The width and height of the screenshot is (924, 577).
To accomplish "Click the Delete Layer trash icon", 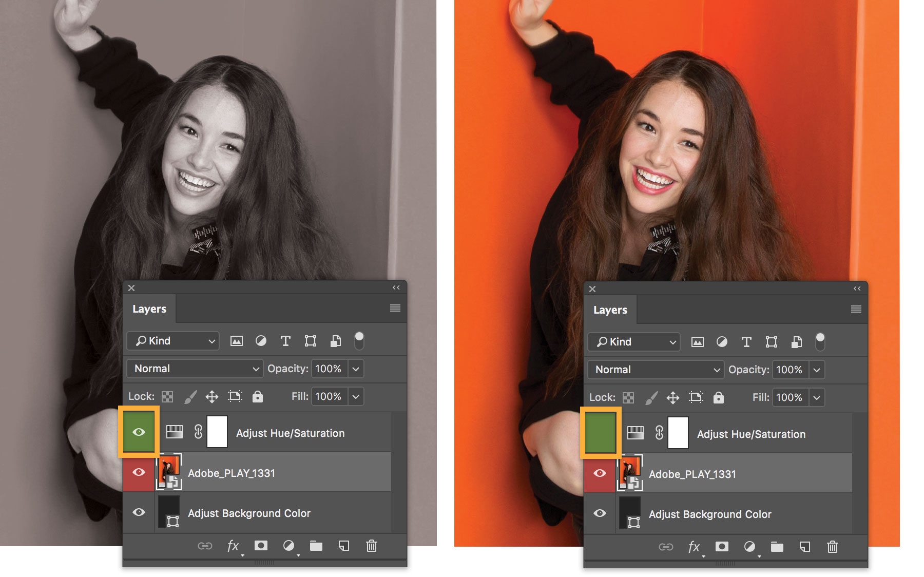I will point(372,546).
